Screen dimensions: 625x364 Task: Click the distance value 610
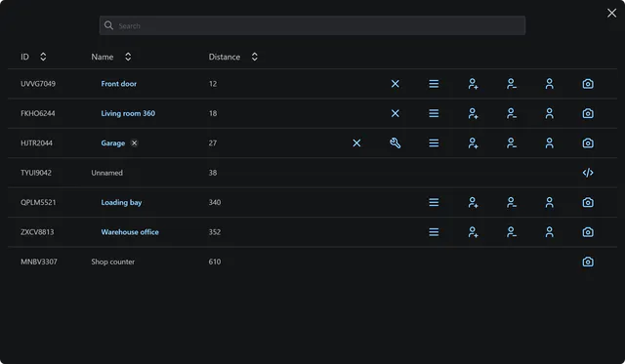[215, 262]
